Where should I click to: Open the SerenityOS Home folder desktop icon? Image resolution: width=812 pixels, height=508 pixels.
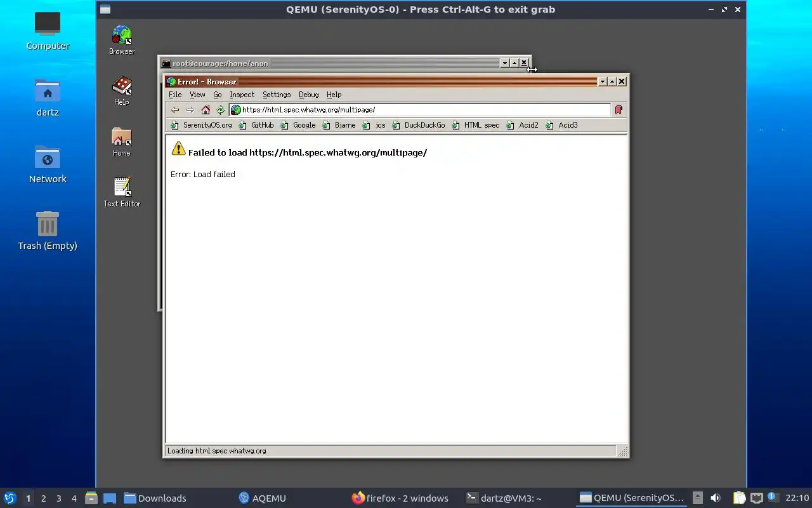[122, 142]
